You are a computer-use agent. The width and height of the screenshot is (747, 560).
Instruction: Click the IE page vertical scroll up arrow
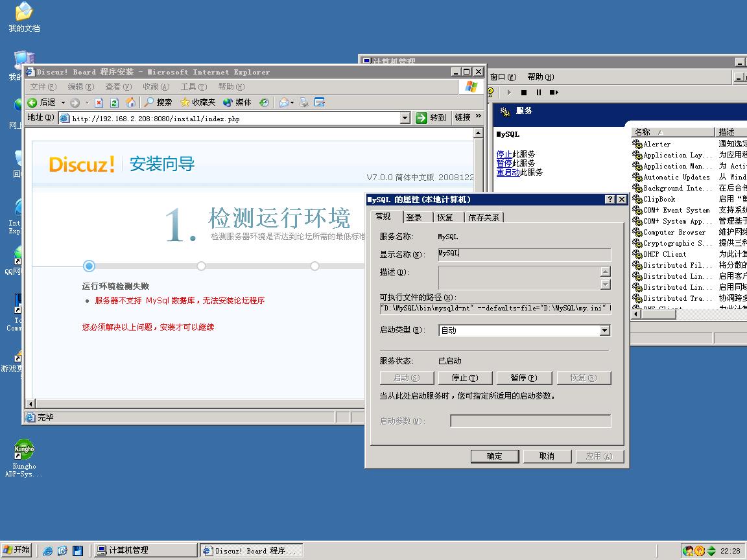(479, 134)
